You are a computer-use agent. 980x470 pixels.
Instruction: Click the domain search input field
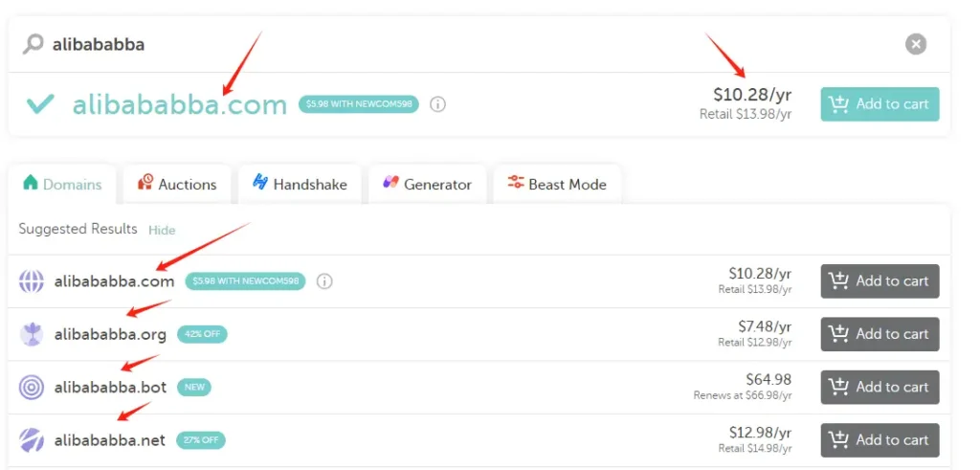point(459,44)
